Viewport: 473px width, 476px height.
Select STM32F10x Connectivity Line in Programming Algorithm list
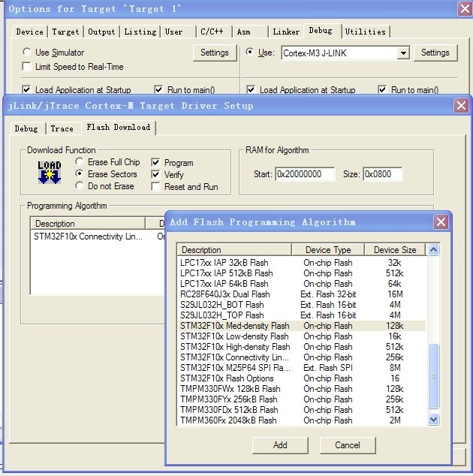98,236
